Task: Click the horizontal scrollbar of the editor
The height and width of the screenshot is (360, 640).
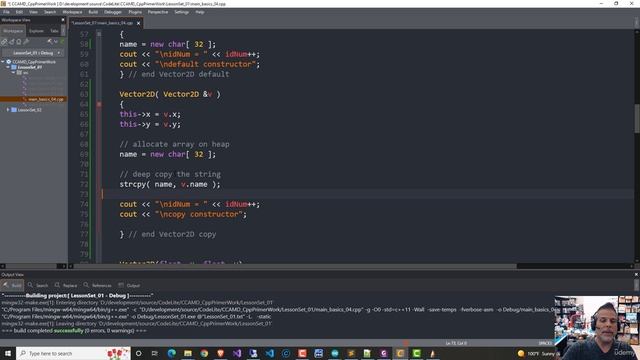Action: pyautogui.click(x=295, y=266)
